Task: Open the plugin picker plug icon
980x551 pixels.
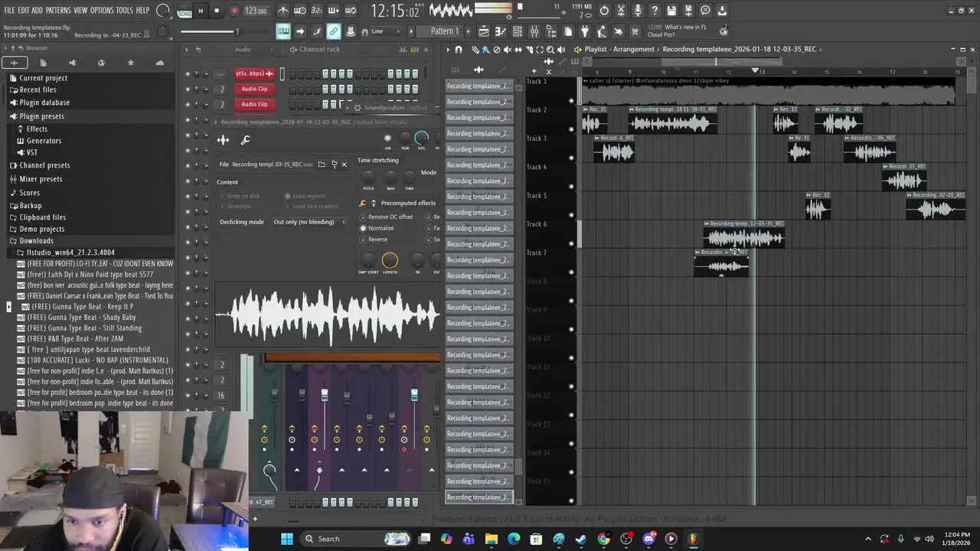Action: [x=585, y=31]
